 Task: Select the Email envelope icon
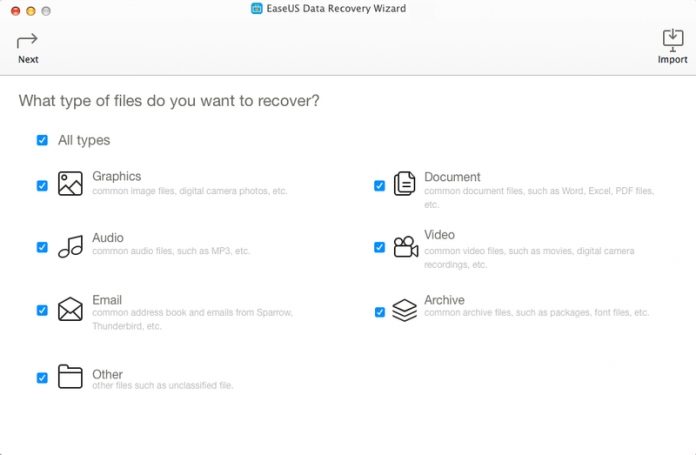pos(70,309)
